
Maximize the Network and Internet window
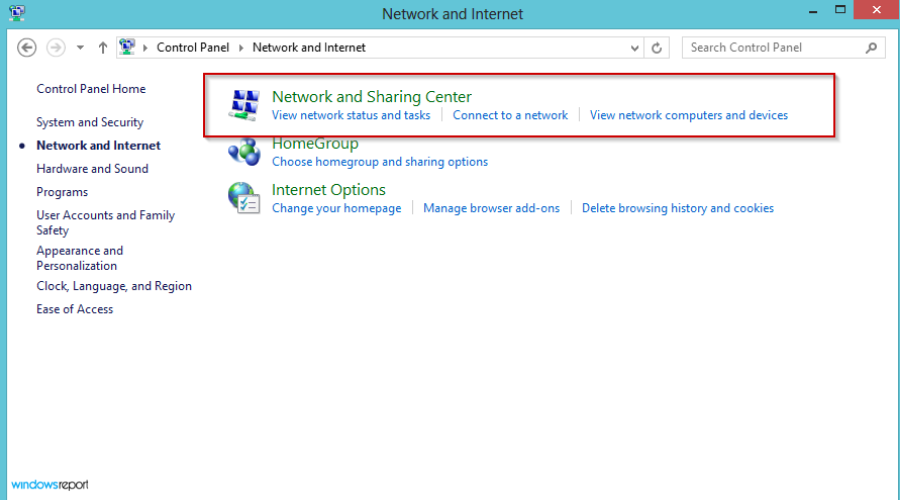pyautogui.click(x=840, y=10)
